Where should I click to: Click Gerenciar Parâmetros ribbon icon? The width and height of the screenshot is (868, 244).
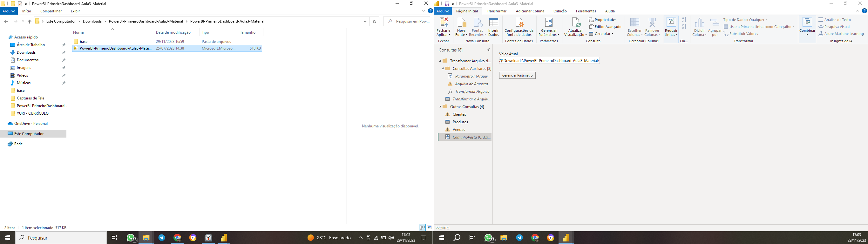(549, 23)
